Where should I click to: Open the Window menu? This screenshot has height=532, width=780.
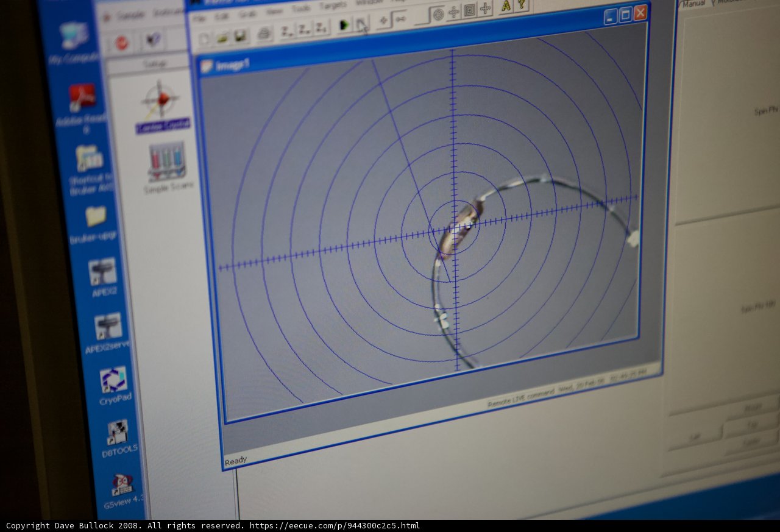(x=369, y=2)
